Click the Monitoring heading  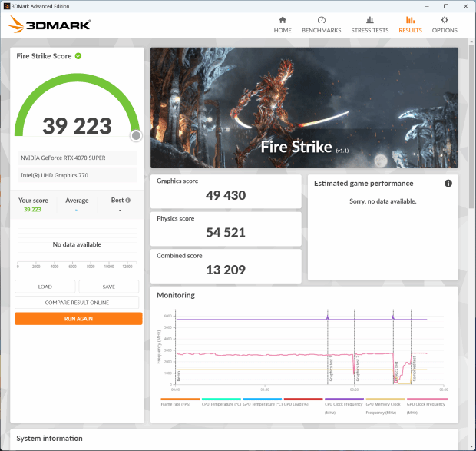click(x=176, y=295)
